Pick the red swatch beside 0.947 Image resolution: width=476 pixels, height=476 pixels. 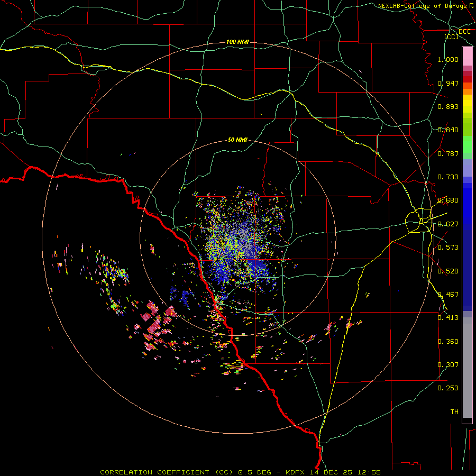[467, 79]
